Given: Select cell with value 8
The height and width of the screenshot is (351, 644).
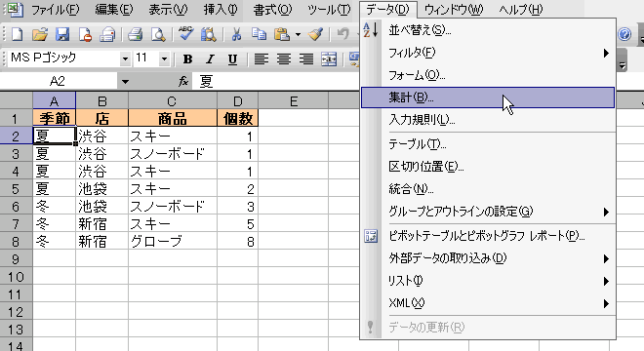Looking at the screenshot, I should pyautogui.click(x=237, y=242).
